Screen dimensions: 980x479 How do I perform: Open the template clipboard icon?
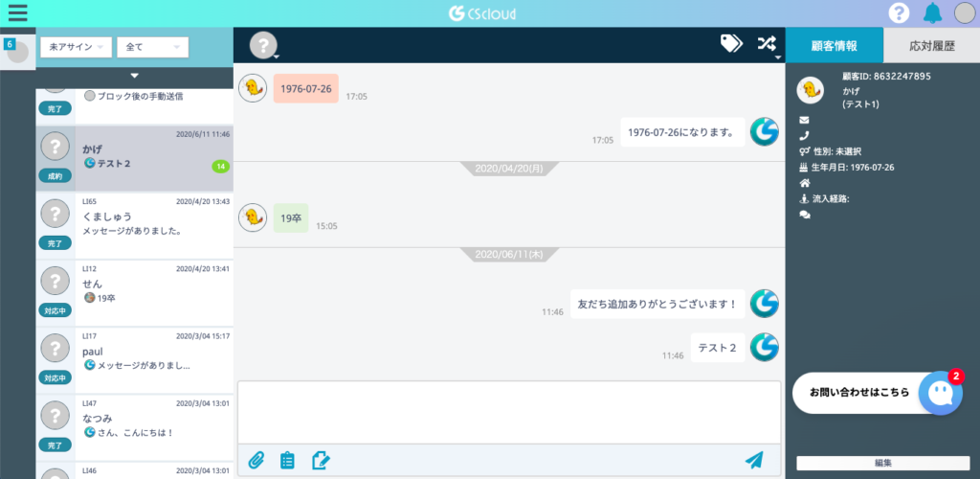(x=287, y=460)
